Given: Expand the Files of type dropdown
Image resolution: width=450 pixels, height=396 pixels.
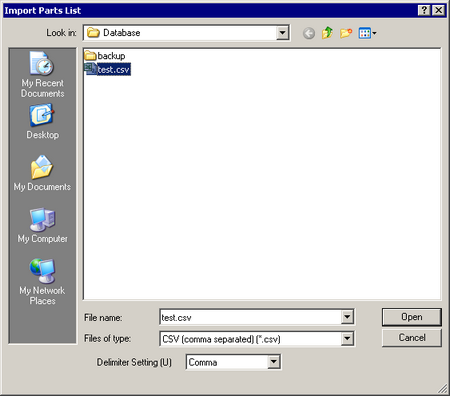Looking at the screenshot, I should [x=347, y=339].
